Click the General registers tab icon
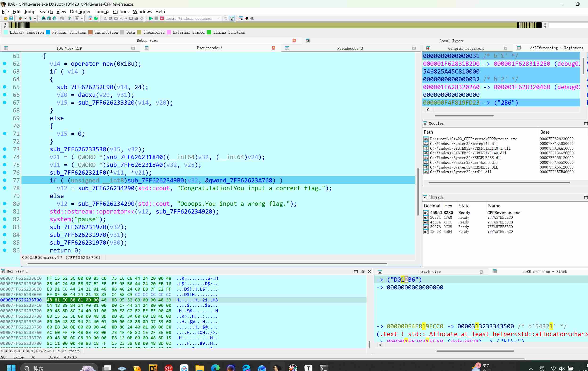The image size is (588, 371). [x=428, y=48]
